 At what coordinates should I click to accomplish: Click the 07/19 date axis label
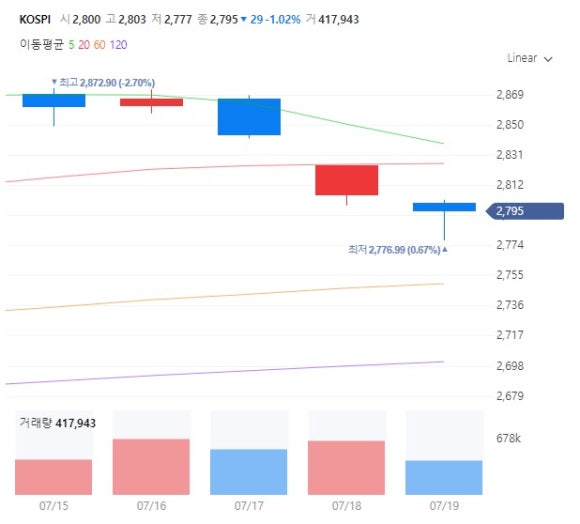444,506
